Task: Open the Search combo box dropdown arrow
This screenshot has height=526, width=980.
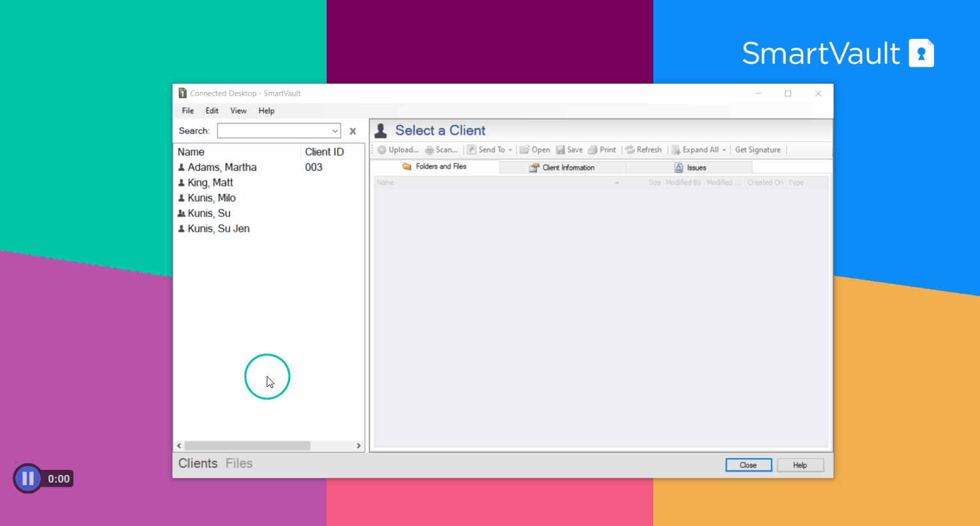Action: [x=335, y=131]
